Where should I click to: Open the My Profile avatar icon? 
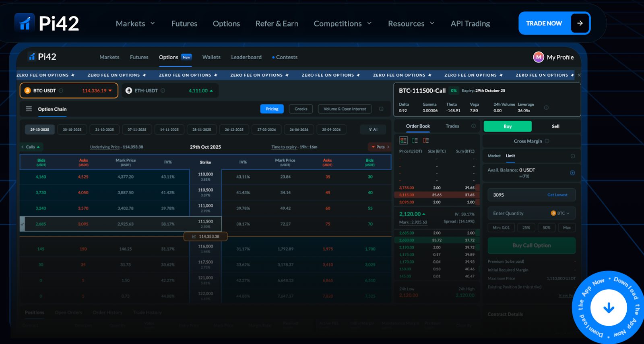coord(538,57)
